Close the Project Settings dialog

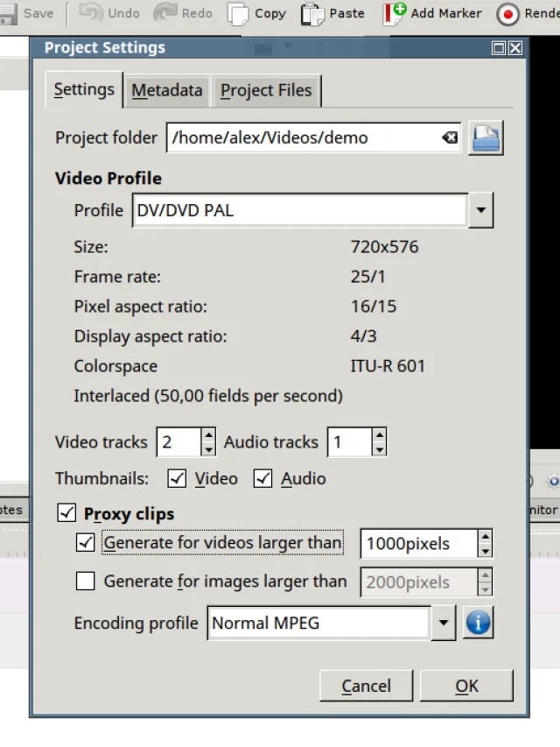pos(515,47)
